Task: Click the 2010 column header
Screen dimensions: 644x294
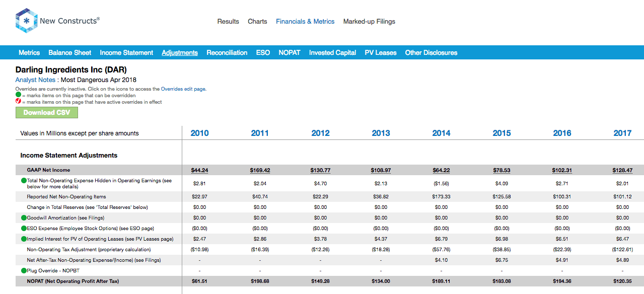Action: [199, 133]
